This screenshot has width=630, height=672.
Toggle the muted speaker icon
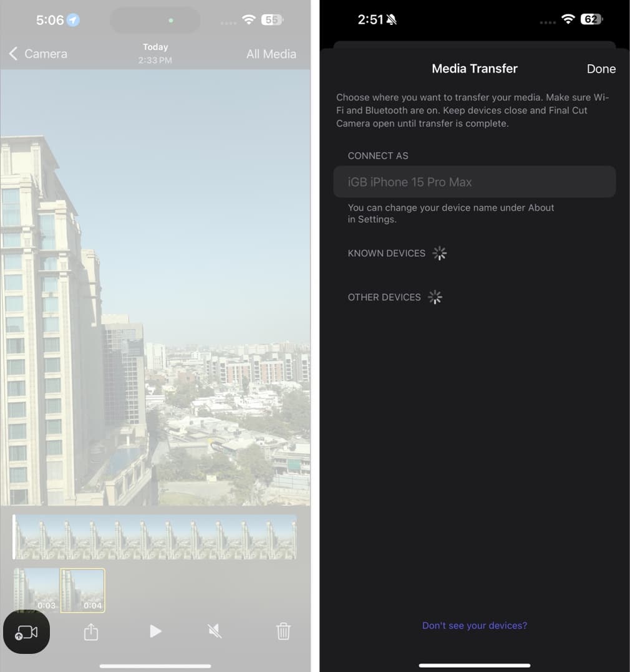[215, 631]
